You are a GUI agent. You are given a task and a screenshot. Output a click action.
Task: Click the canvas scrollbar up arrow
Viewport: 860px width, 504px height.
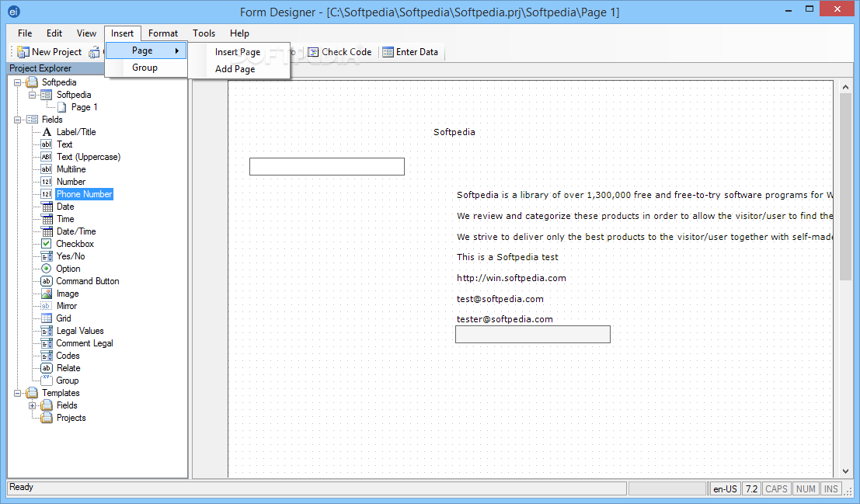(845, 87)
